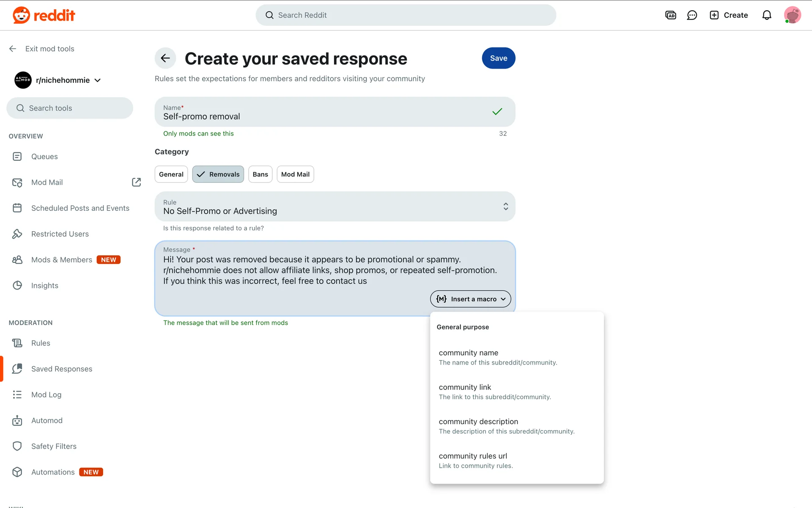
Task: Click the user avatar in header
Action: [x=792, y=15]
